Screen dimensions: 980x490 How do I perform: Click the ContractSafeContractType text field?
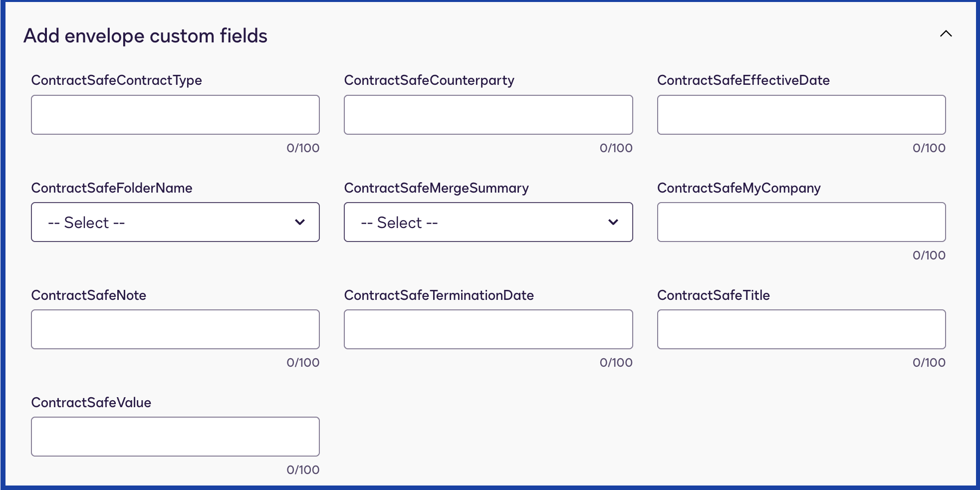coord(175,115)
